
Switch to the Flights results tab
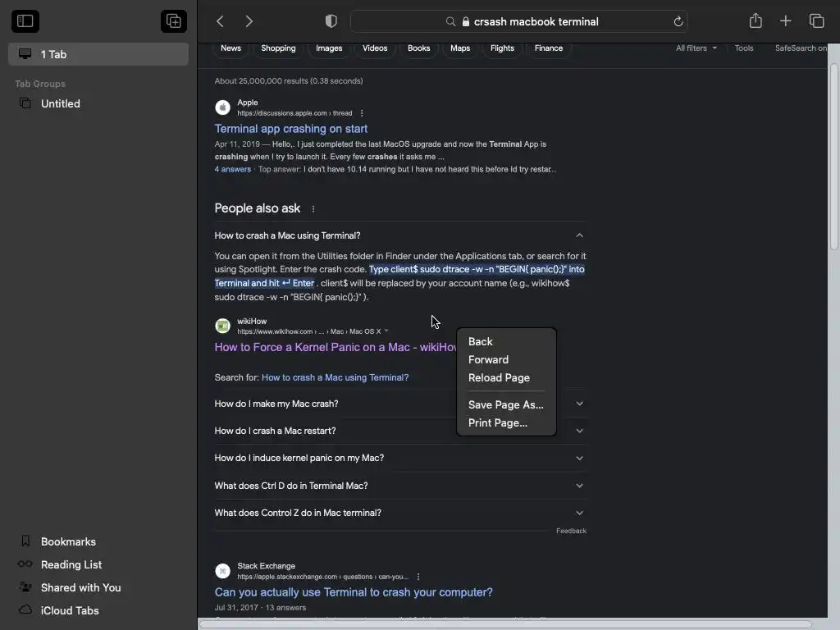502,48
